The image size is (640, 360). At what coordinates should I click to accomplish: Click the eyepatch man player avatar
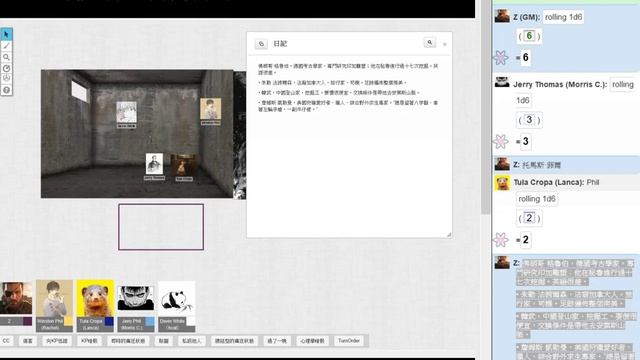pyautogui.click(x=16, y=298)
